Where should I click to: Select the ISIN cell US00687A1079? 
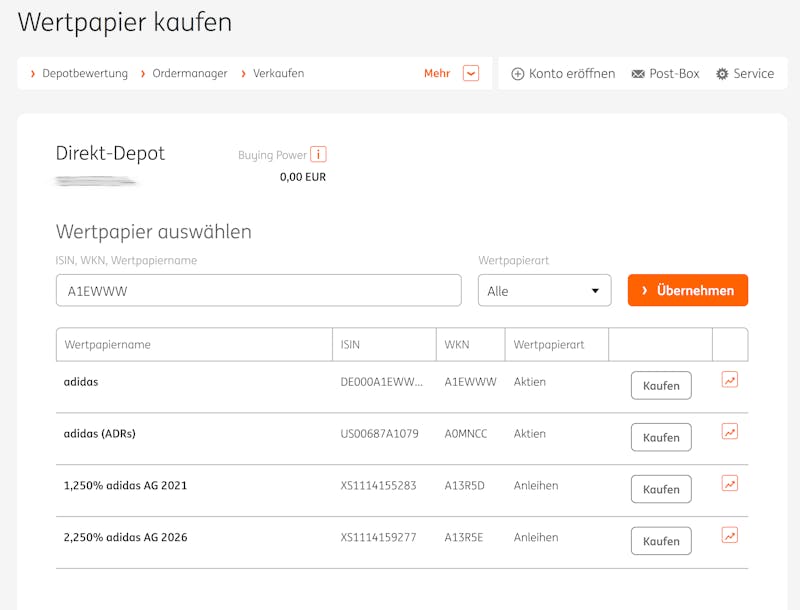coord(380,434)
